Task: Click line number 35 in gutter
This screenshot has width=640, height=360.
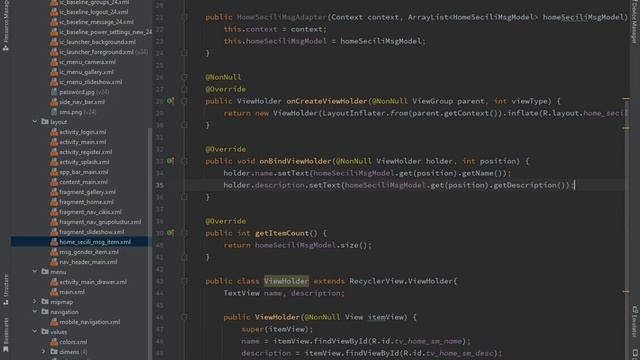Action: [x=160, y=185]
